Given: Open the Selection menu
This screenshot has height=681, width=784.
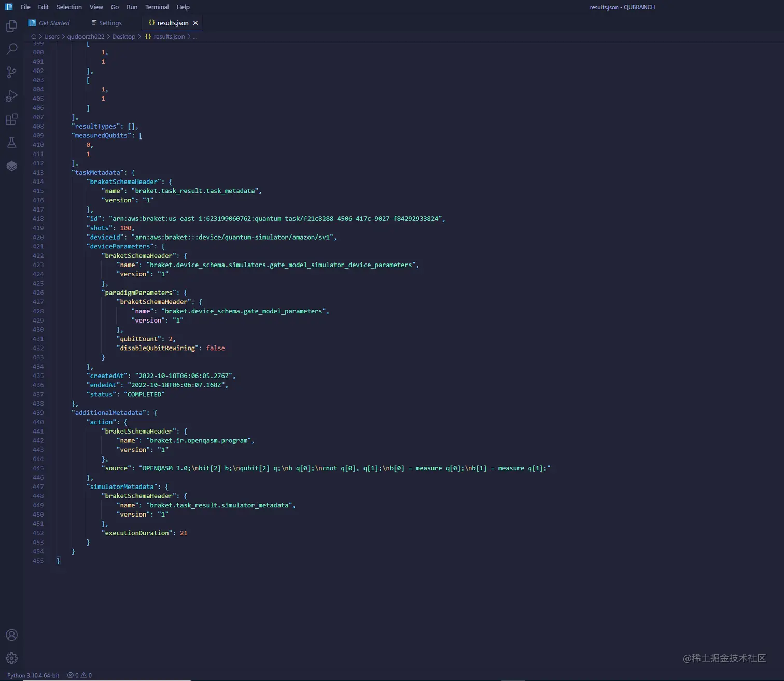Looking at the screenshot, I should [69, 7].
